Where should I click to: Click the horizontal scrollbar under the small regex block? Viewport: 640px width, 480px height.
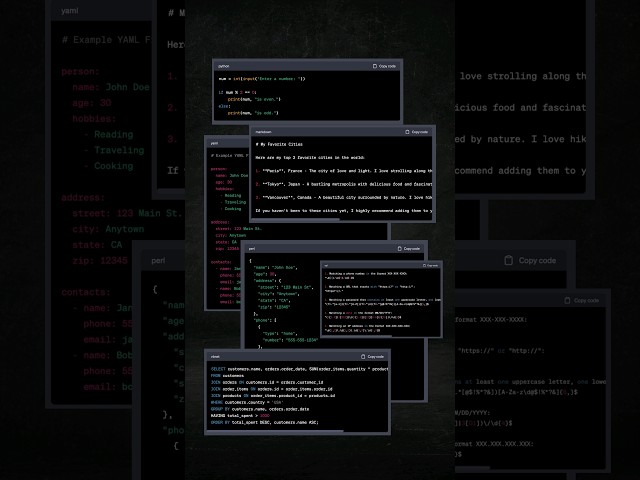pyautogui.click(x=358, y=336)
